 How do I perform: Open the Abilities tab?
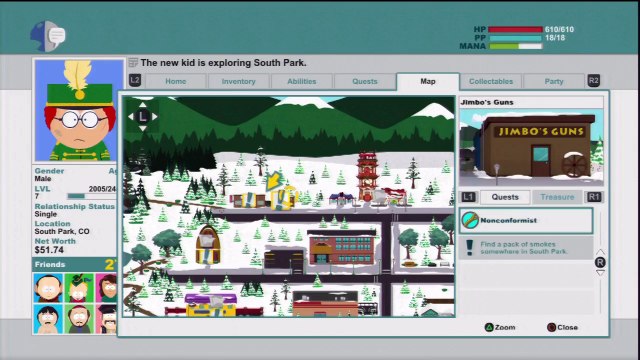[x=302, y=81]
